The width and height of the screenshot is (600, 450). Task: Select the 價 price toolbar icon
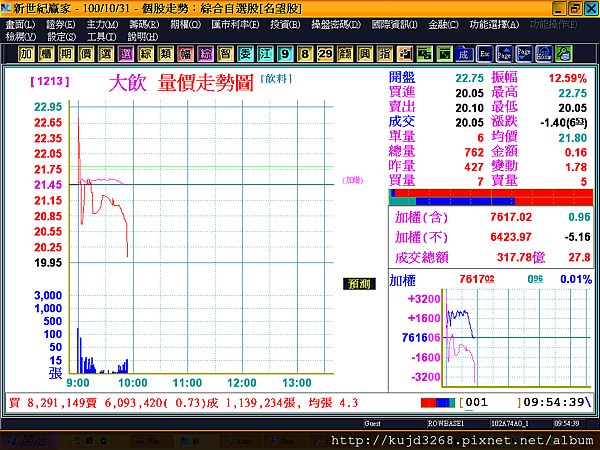pos(86,54)
